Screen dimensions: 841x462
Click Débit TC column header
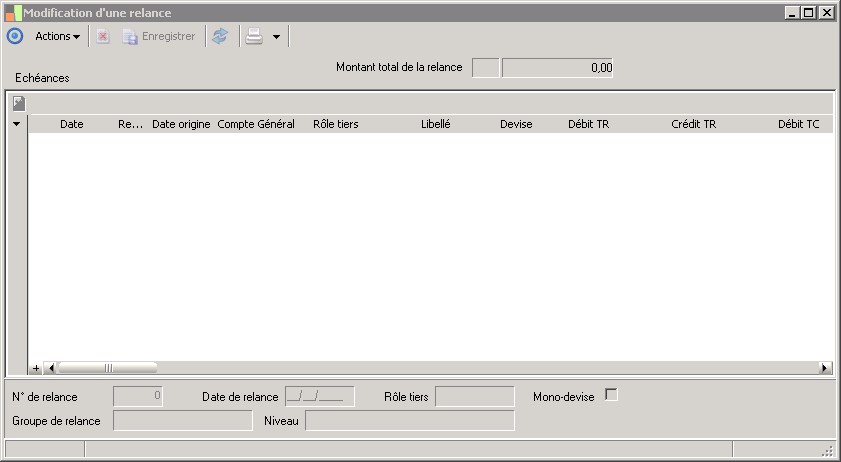799,124
